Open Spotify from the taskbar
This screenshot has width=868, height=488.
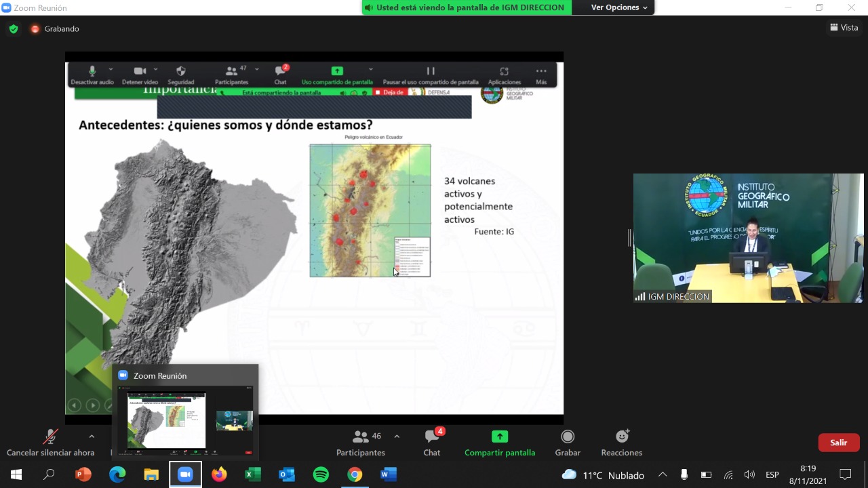[321, 474]
